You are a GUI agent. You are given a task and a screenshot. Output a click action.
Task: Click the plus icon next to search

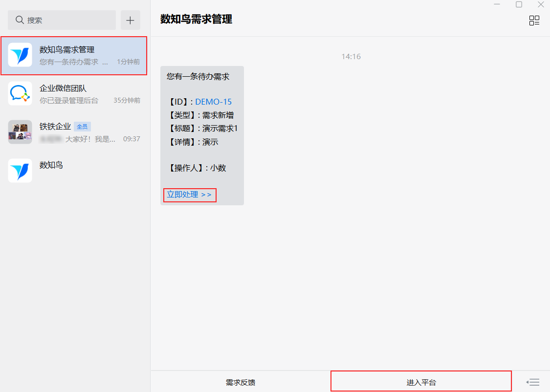[130, 20]
